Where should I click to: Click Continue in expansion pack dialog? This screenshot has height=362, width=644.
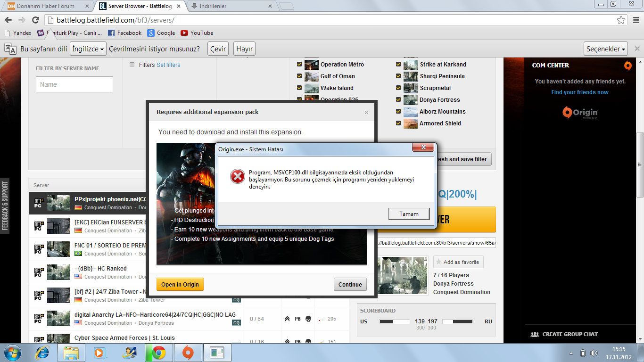pos(350,284)
